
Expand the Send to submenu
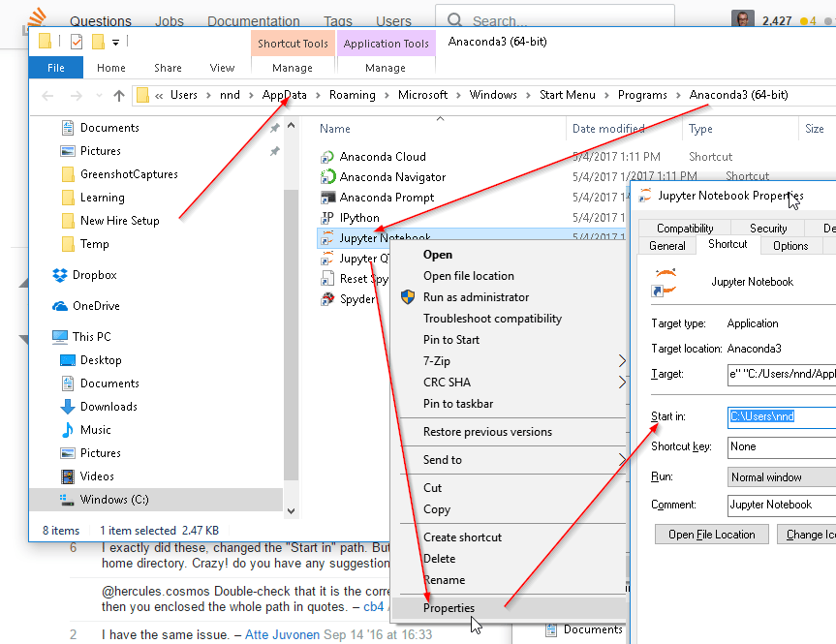pyautogui.click(x=621, y=460)
